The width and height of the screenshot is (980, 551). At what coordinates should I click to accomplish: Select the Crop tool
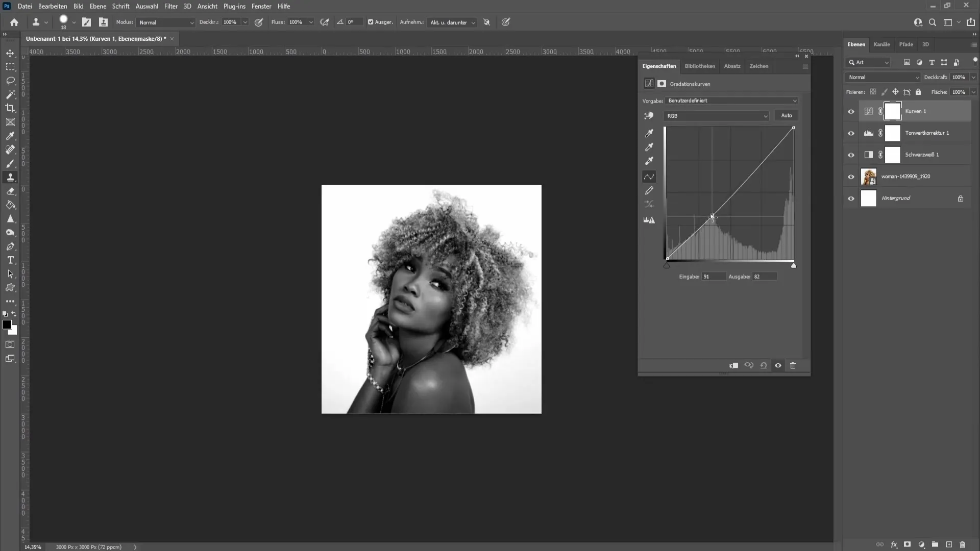pyautogui.click(x=10, y=108)
